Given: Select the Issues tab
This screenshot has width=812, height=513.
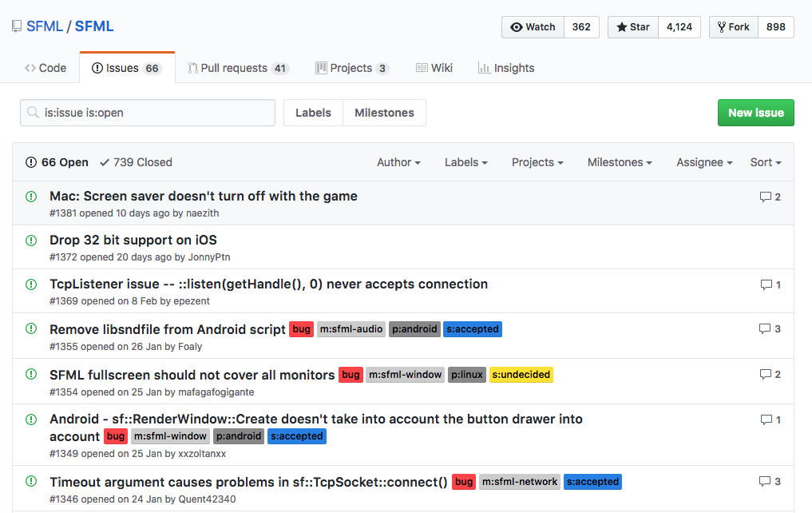Looking at the screenshot, I should pos(127,68).
